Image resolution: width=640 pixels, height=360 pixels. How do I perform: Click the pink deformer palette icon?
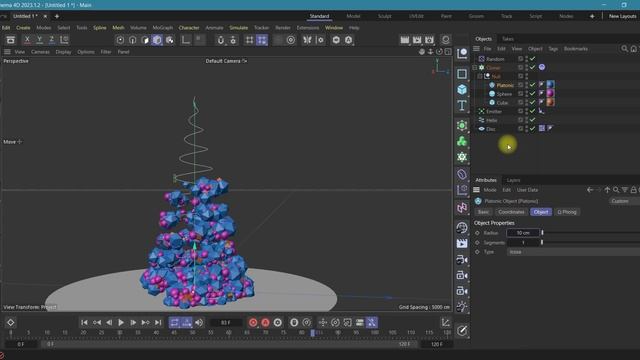462,208
